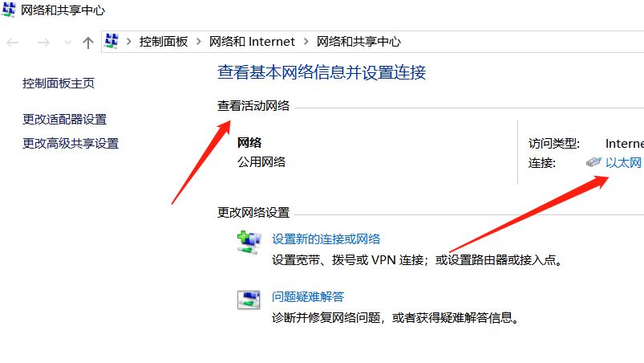
Task: Click the 设置新的连接或网络 icon
Action: (x=249, y=243)
